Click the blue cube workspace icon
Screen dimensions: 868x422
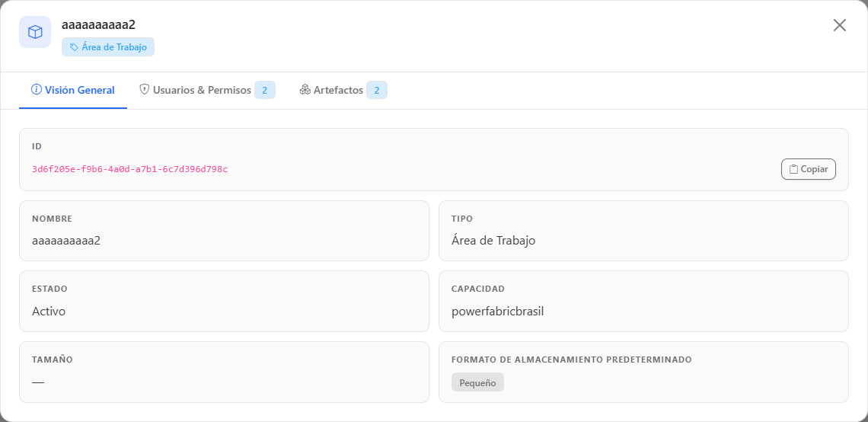35,32
